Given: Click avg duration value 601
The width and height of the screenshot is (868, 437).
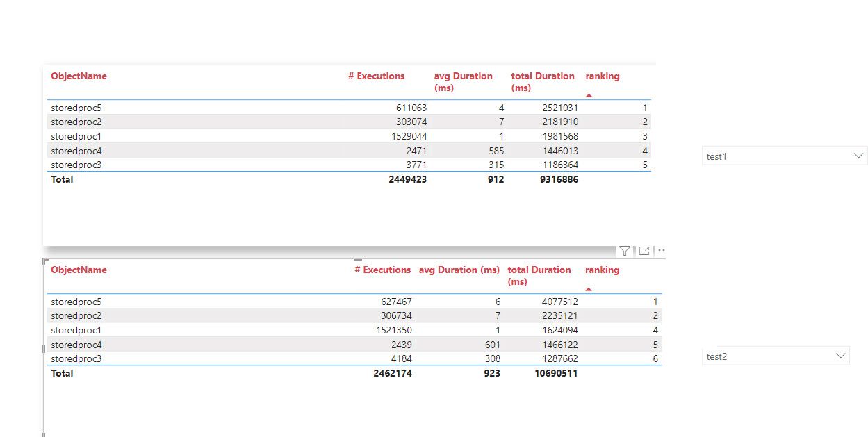Looking at the screenshot, I should click(x=491, y=345).
